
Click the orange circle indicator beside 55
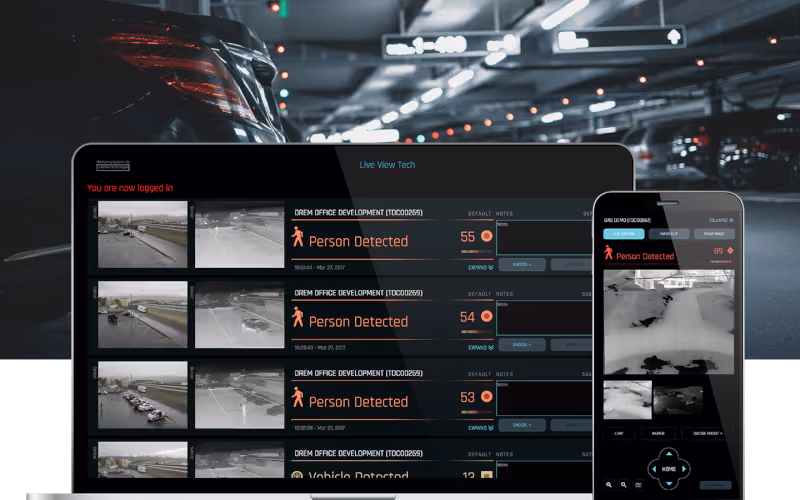[487, 236]
